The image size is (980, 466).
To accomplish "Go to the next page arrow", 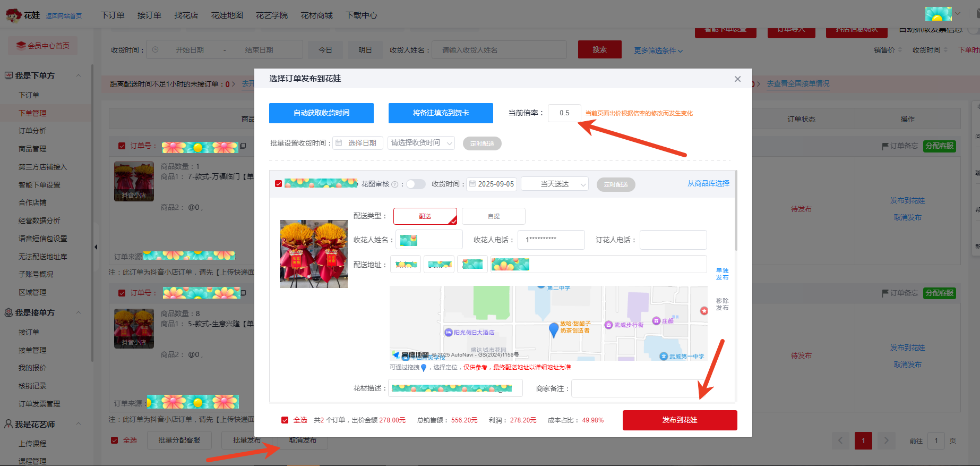I will [x=886, y=440].
